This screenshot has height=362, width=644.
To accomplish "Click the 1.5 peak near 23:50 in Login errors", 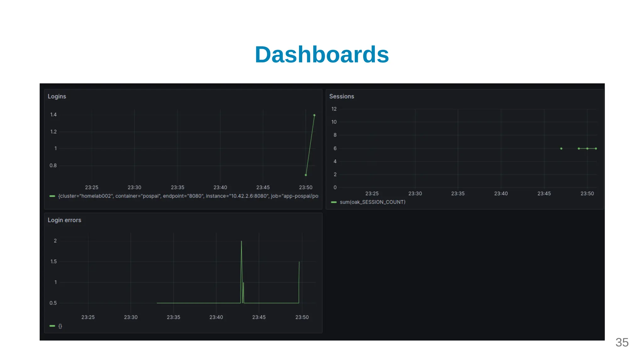I will click(299, 262).
